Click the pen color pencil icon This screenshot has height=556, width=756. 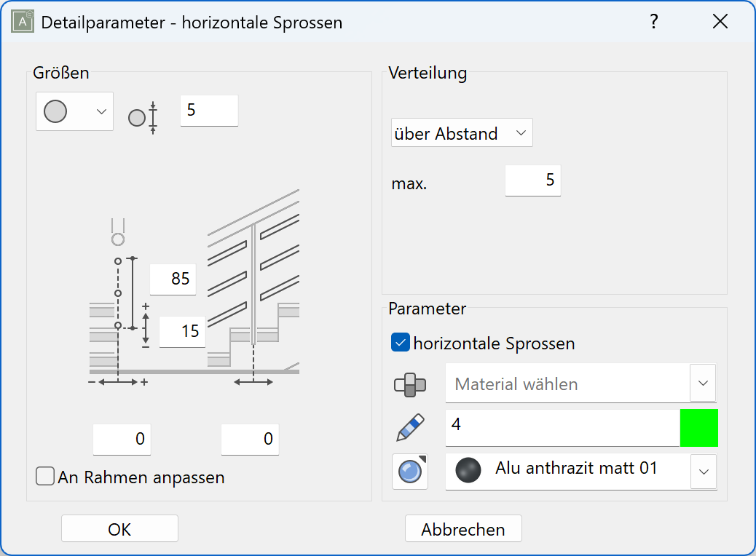click(x=410, y=427)
